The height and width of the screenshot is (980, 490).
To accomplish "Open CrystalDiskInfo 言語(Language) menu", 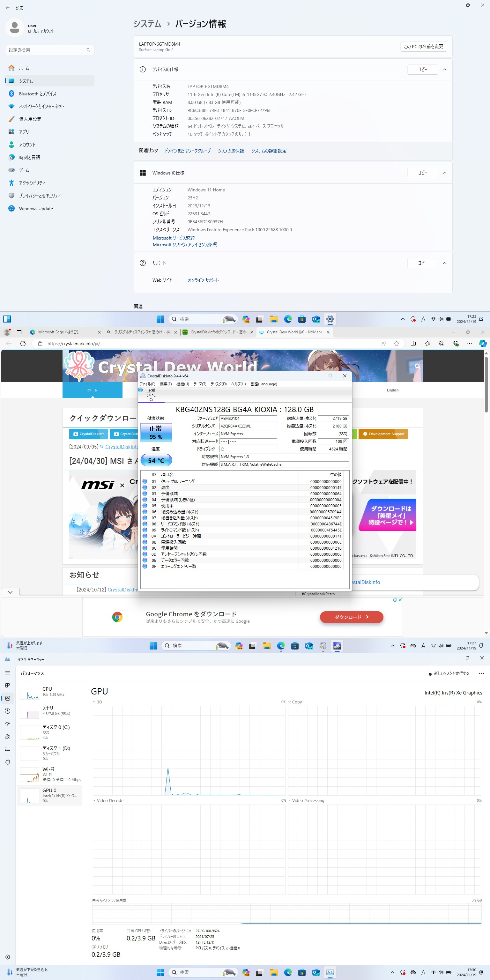I will [x=264, y=384].
